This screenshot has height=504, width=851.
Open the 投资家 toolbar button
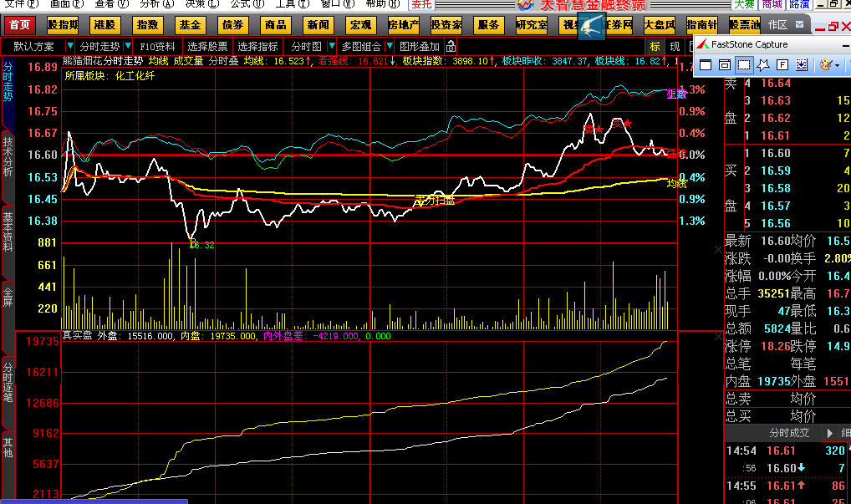(446, 25)
